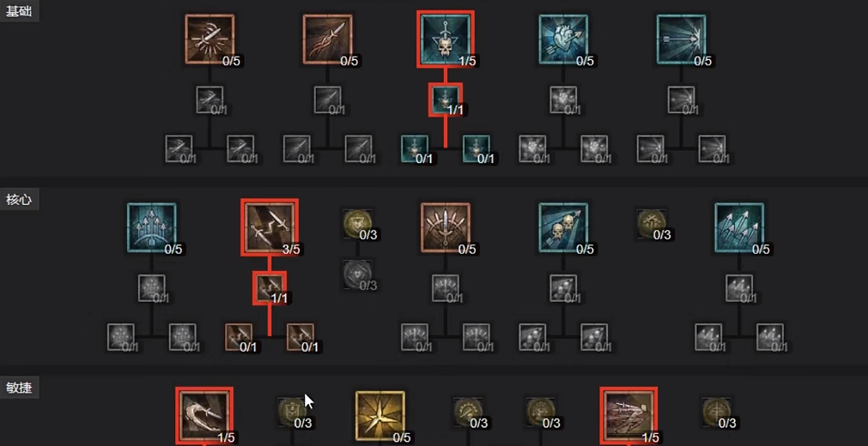This screenshot has height=446, width=868.
Task: Choose the red-ribbon blade skill icon
Action: point(328,39)
